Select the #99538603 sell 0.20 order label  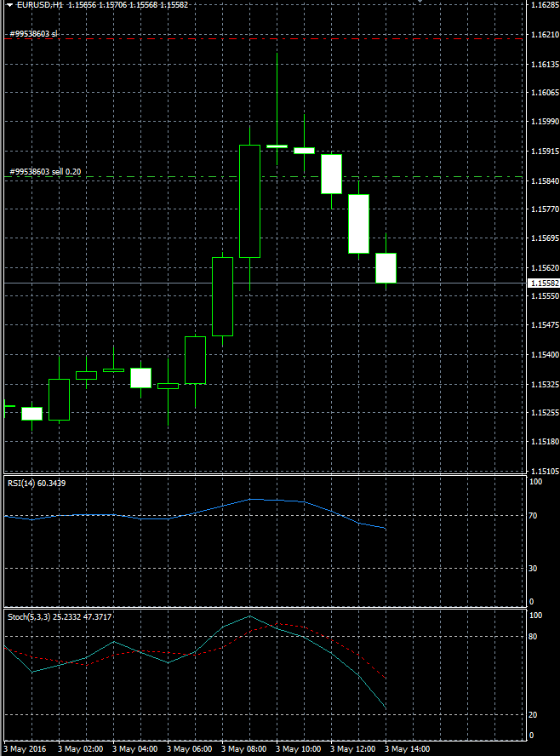[x=45, y=172]
